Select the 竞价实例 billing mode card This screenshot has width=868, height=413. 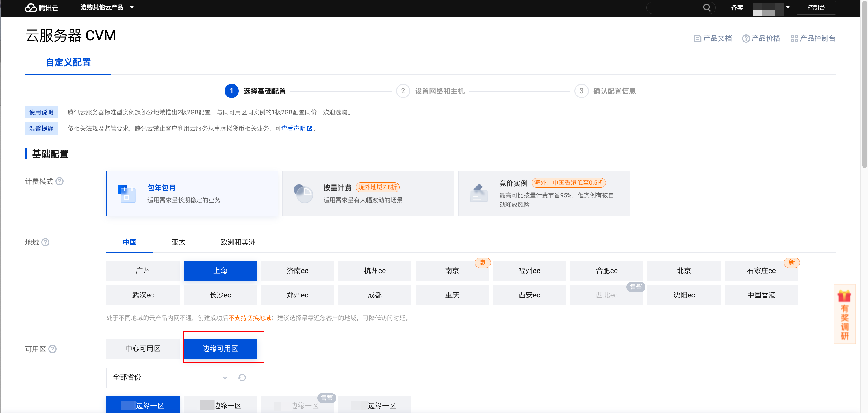click(x=544, y=193)
